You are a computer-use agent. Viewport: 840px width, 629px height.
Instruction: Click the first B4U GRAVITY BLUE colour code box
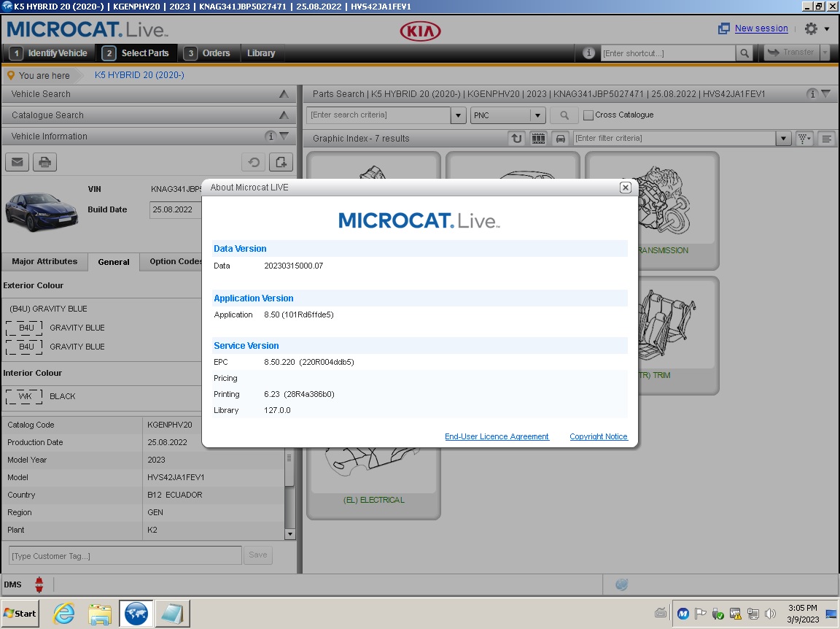click(x=24, y=328)
